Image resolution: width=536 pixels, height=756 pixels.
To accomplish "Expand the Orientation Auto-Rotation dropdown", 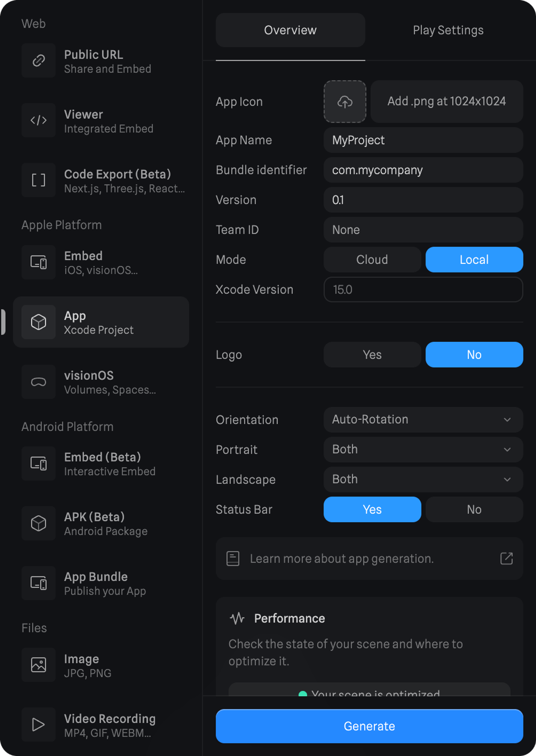I will tap(423, 420).
